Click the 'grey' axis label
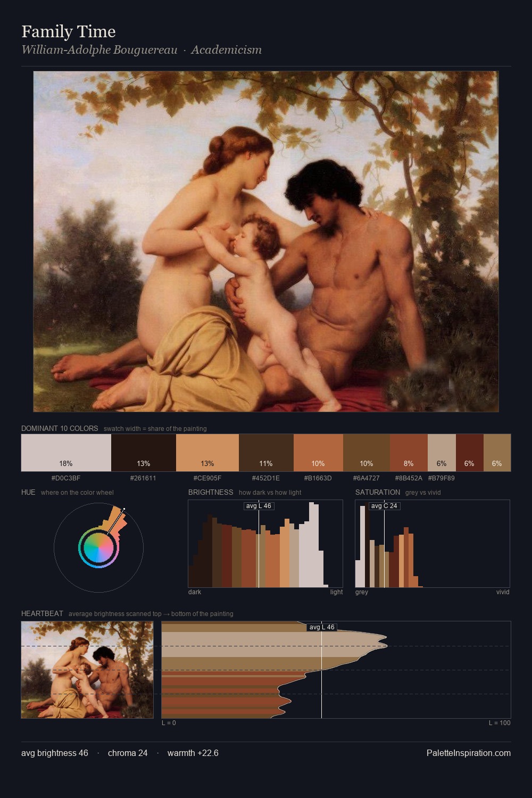Screen dimensions: 532x798 (362, 592)
